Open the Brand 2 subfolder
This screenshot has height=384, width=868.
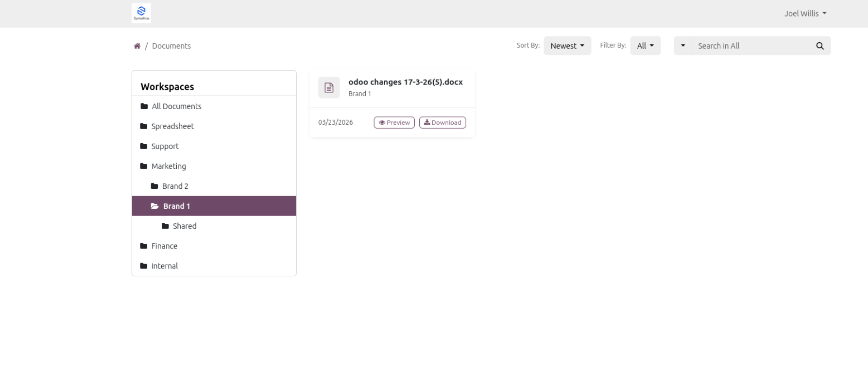(214, 186)
